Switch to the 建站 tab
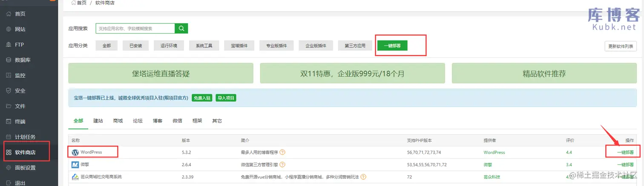Image resolution: width=644 pixels, height=186 pixels. (98, 121)
